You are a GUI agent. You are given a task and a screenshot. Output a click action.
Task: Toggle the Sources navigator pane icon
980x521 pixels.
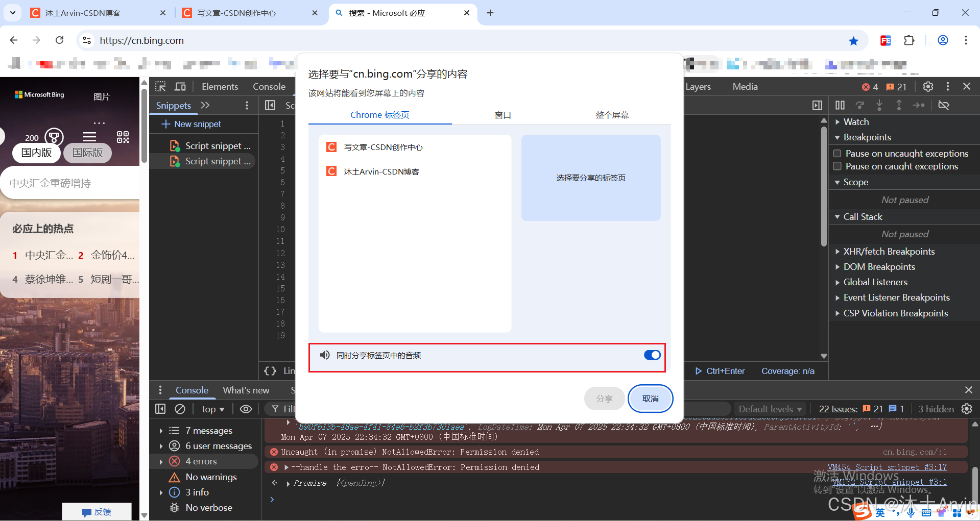(x=270, y=105)
